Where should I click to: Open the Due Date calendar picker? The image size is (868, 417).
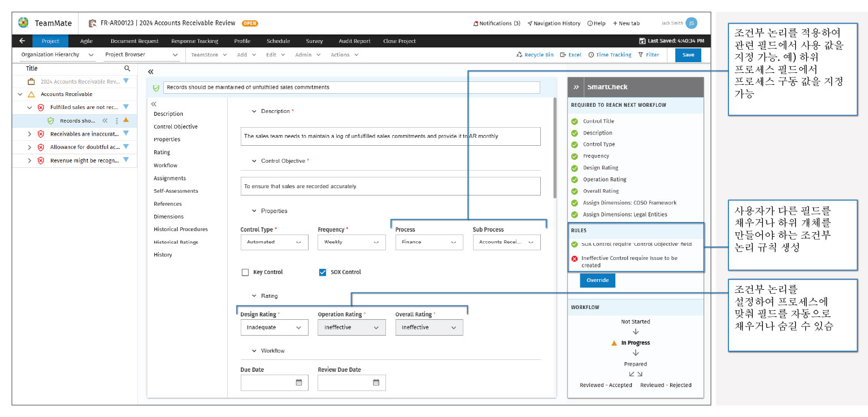(x=299, y=383)
